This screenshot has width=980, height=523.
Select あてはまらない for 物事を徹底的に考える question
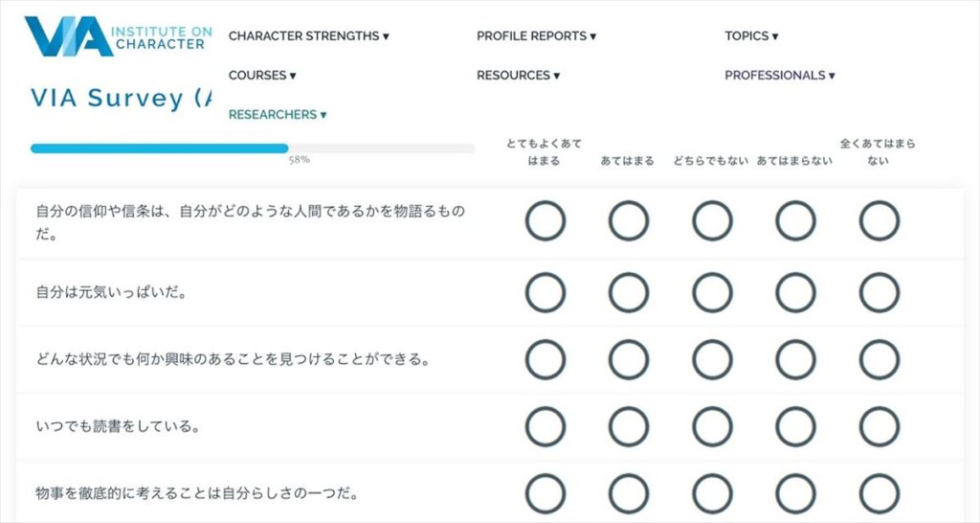pos(795,493)
